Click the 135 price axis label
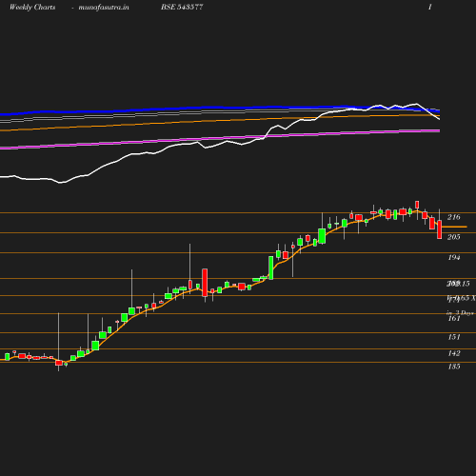 point(454,367)
